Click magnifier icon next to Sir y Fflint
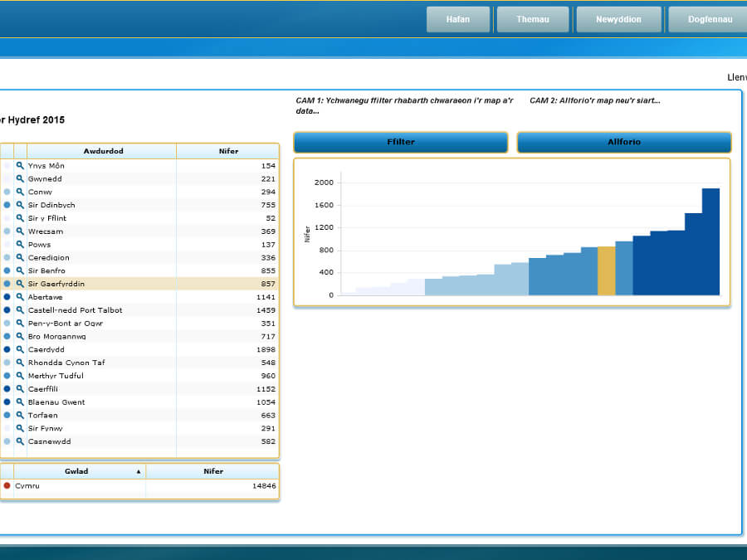Viewport: 747px width, 560px height. 20,218
